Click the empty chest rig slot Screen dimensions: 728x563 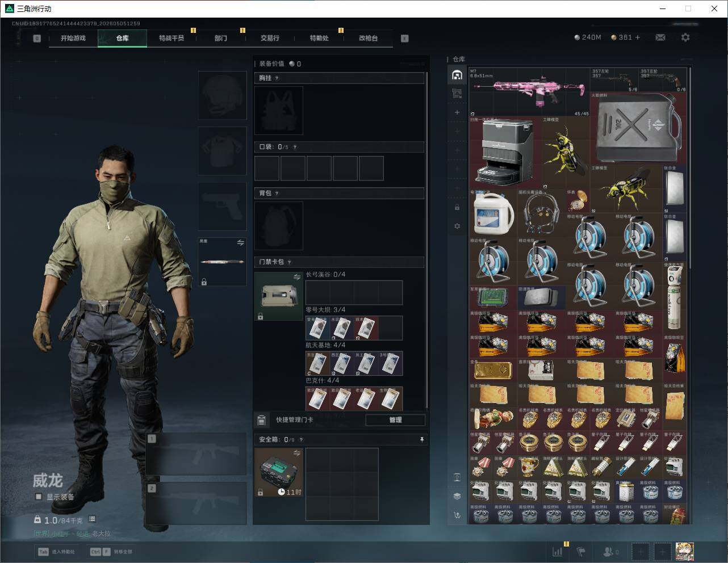[x=279, y=110]
